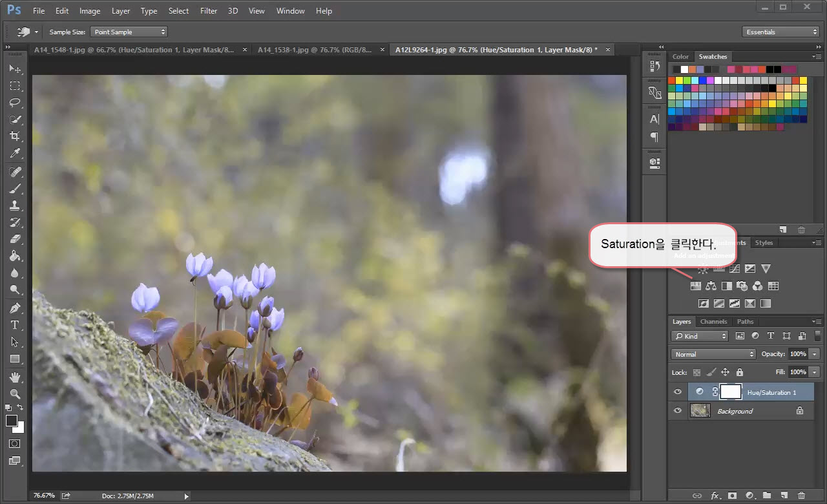Delete layer with trash icon in Layers panel
Image resolution: width=827 pixels, height=504 pixels.
pyautogui.click(x=801, y=496)
